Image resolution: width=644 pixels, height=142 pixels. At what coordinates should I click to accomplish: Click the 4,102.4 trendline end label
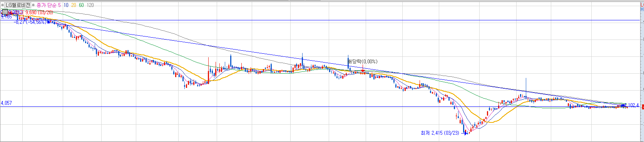click(x=632, y=105)
